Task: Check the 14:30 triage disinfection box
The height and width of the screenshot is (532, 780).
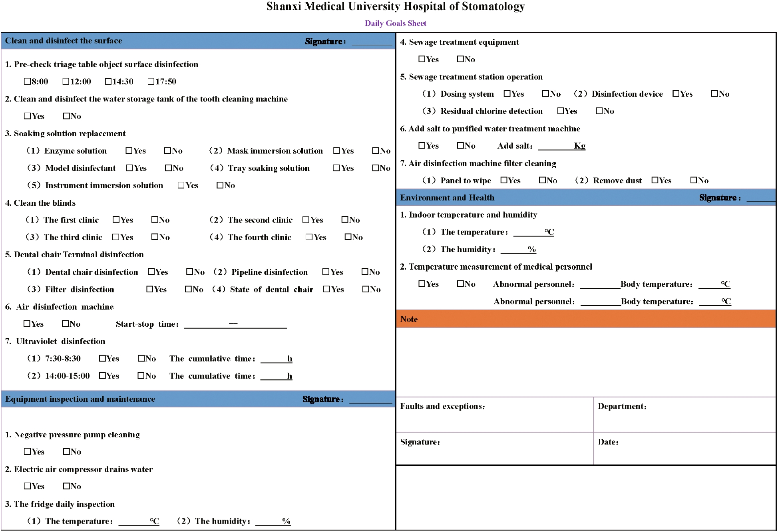Action: [108, 81]
